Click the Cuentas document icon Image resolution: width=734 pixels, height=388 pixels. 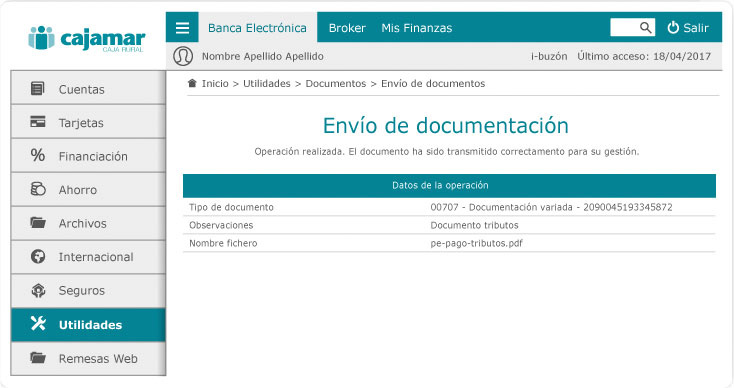coord(37,88)
